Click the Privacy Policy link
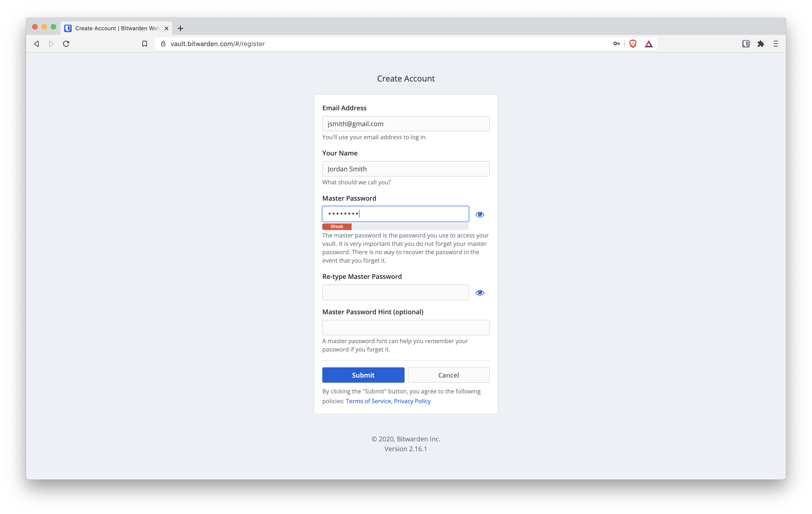The width and height of the screenshot is (812, 514). click(412, 400)
